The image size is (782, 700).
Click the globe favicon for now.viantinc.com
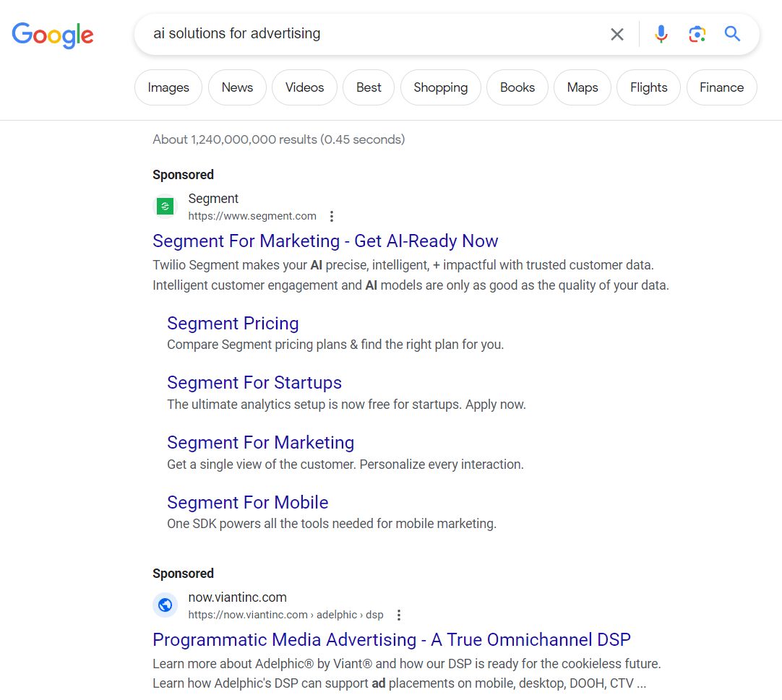[166, 605]
